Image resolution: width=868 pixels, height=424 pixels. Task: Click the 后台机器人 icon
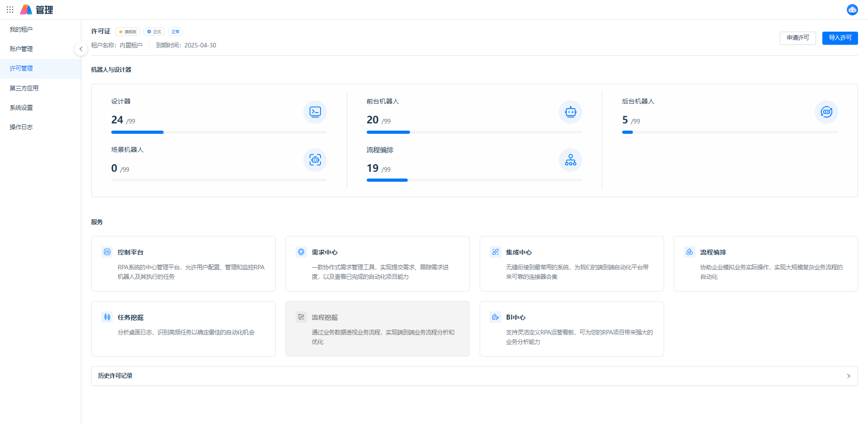point(826,112)
